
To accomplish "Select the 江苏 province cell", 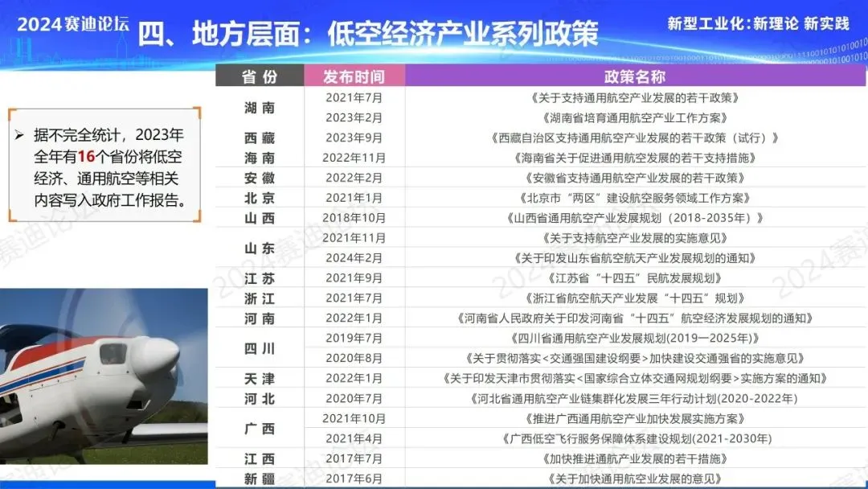I will (x=260, y=278).
